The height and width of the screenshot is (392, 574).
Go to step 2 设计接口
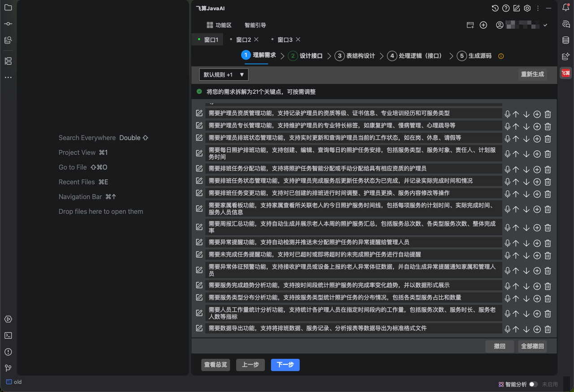click(x=306, y=56)
